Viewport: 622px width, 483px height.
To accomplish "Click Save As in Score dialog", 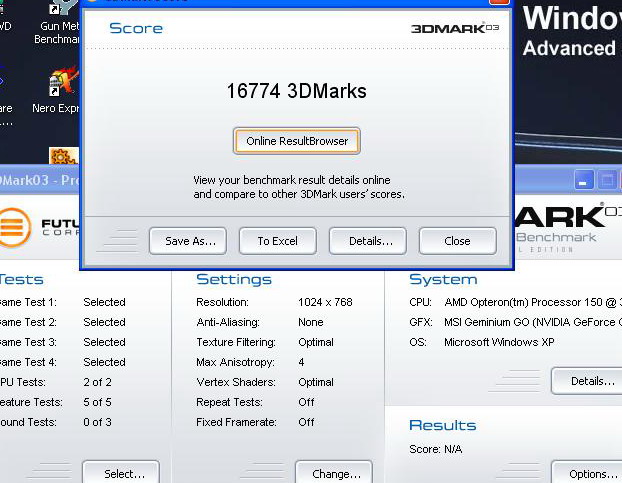I will click(188, 241).
